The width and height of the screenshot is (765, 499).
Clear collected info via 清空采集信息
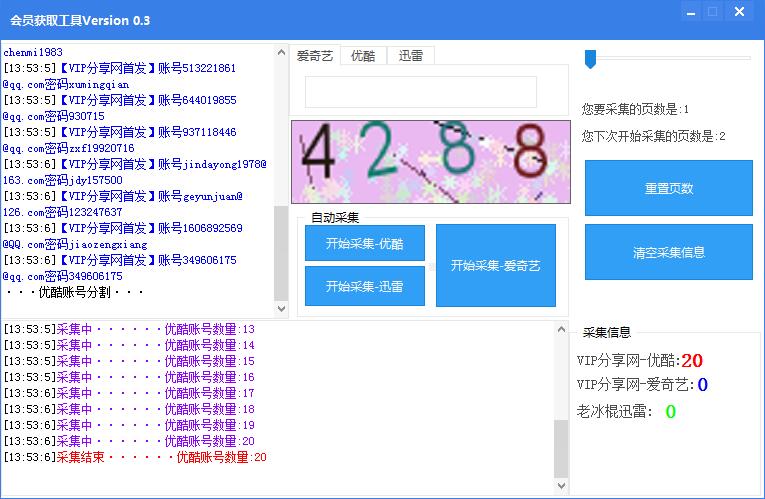(668, 252)
